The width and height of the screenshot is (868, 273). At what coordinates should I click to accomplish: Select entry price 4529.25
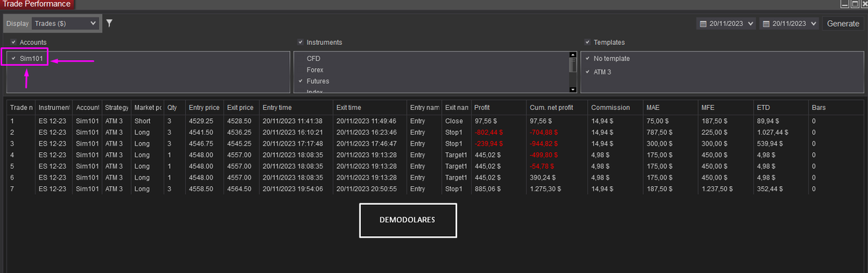click(200, 121)
